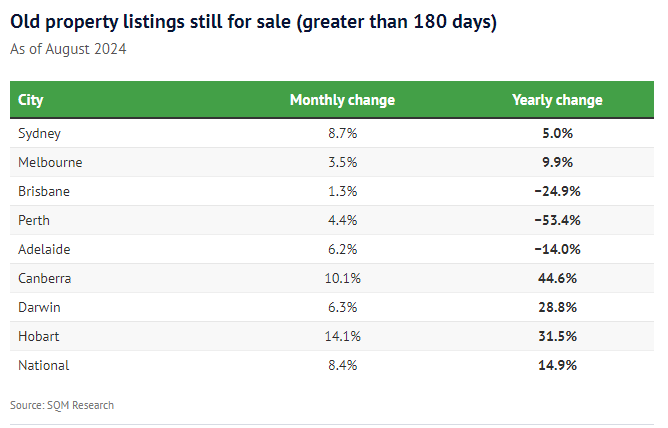This screenshot has width=668, height=428.
Task: Click the Darwin row label
Action: [40, 307]
